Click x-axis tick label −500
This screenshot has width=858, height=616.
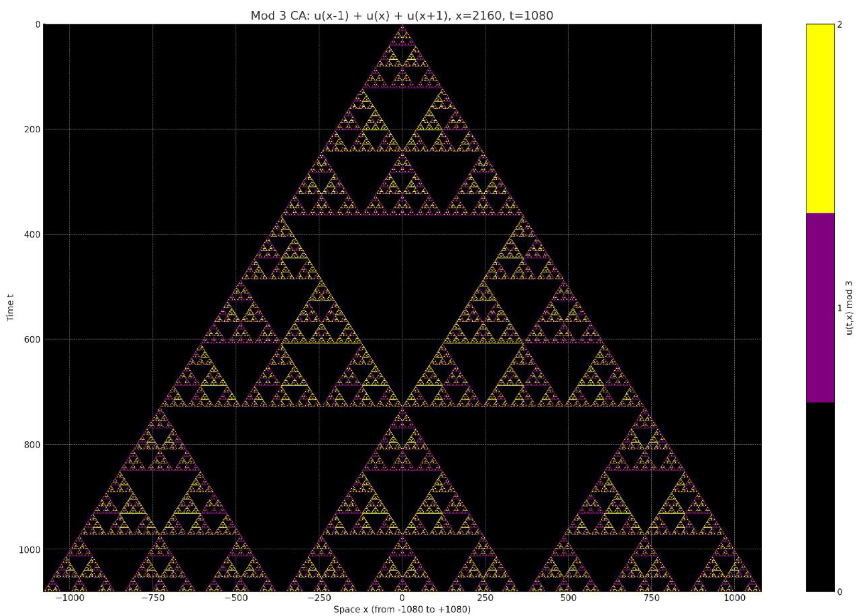[x=236, y=598]
